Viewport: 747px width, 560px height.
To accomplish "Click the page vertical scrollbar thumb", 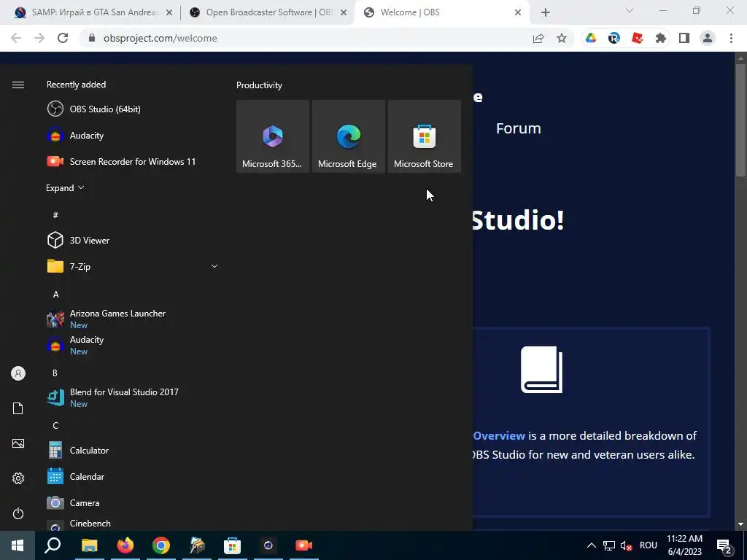I will 740,120.
